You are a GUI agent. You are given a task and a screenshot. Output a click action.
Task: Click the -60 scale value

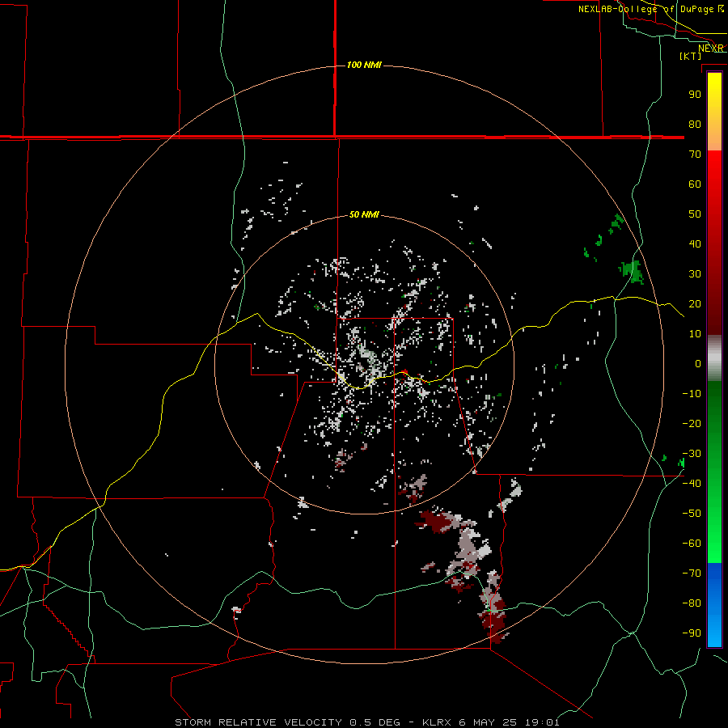tap(692, 544)
